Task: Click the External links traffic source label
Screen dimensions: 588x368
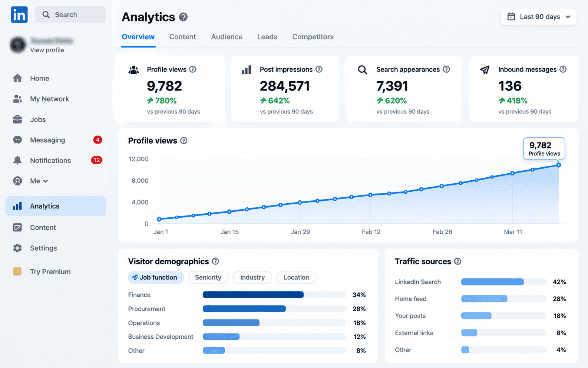Action: point(414,333)
